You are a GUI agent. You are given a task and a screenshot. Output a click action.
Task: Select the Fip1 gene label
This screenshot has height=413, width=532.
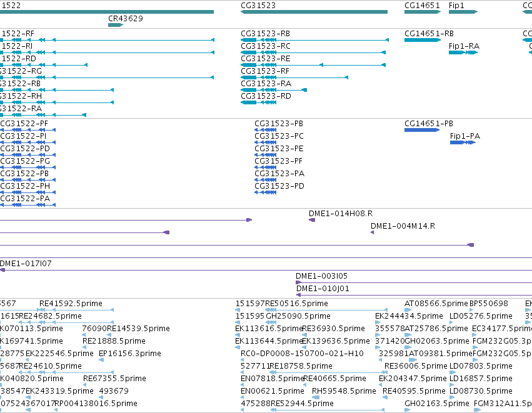(x=456, y=6)
